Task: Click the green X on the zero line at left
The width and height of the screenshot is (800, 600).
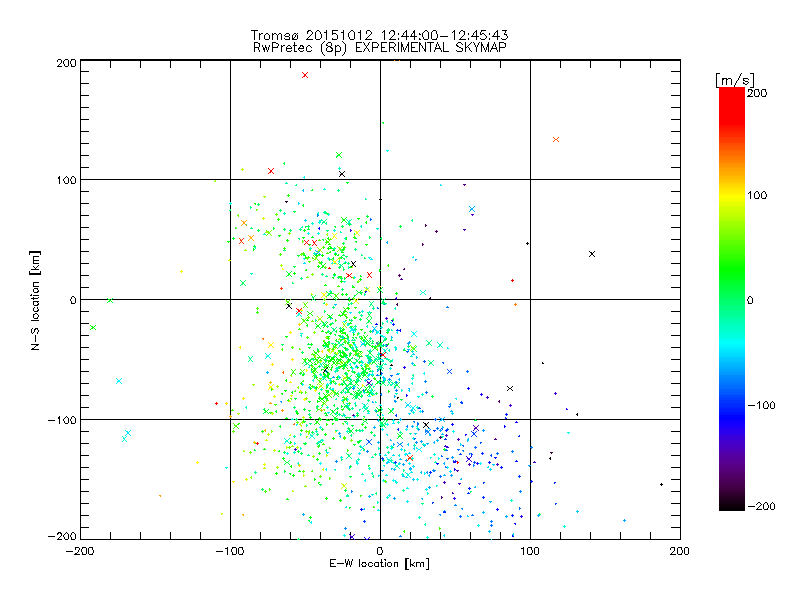Action: pyautogui.click(x=110, y=301)
